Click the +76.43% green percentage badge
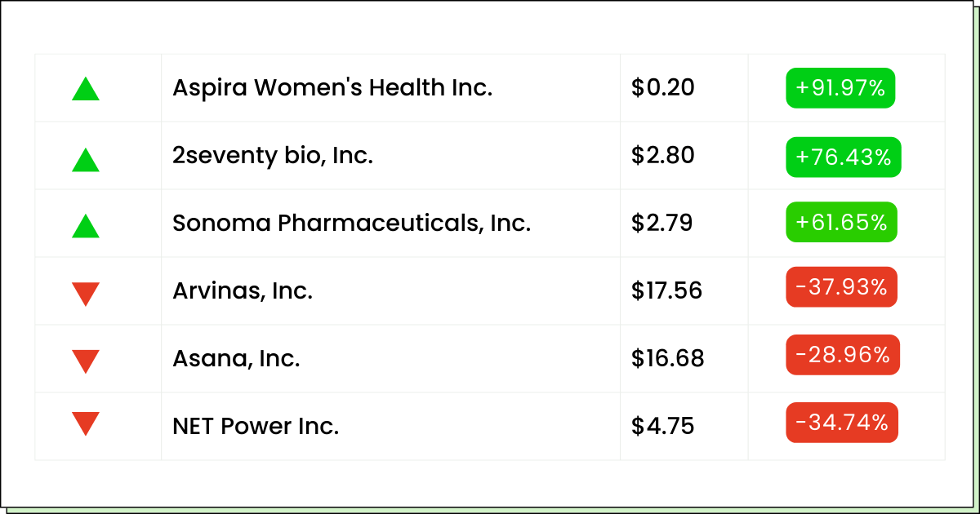The width and height of the screenshot is (980, 514). [x=844, y=157]
